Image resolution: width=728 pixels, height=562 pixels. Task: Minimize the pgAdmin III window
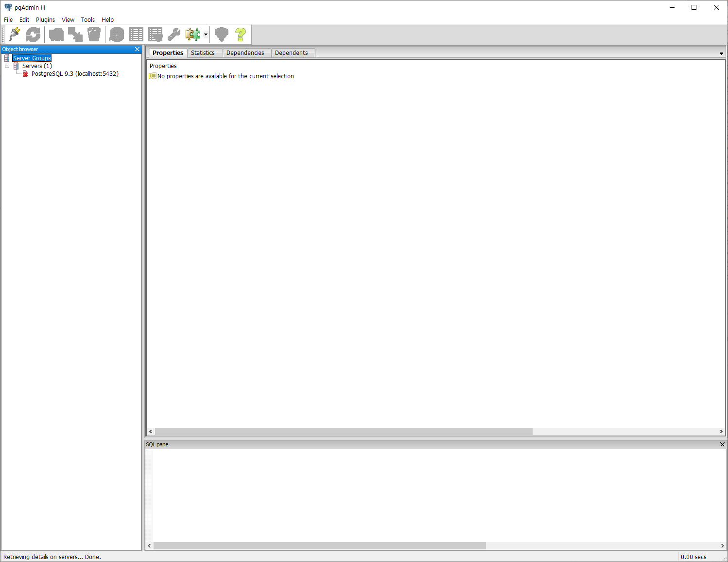tap(672, 7)
